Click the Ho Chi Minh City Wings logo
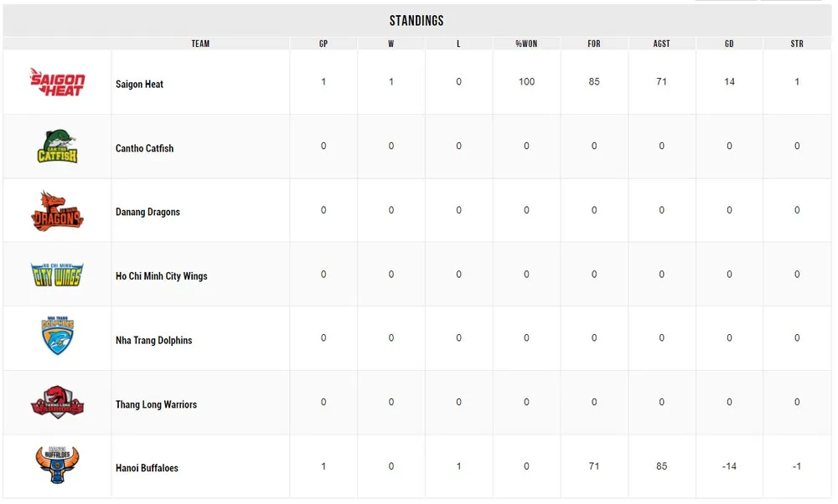This screenshot has width=838, height=504. (57, 275)
